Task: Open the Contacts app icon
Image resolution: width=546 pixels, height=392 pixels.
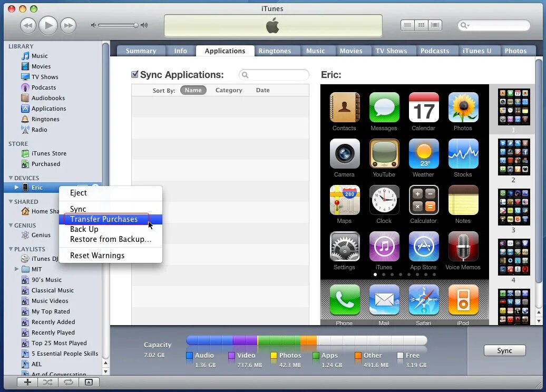Action: [x=344, y=107]
